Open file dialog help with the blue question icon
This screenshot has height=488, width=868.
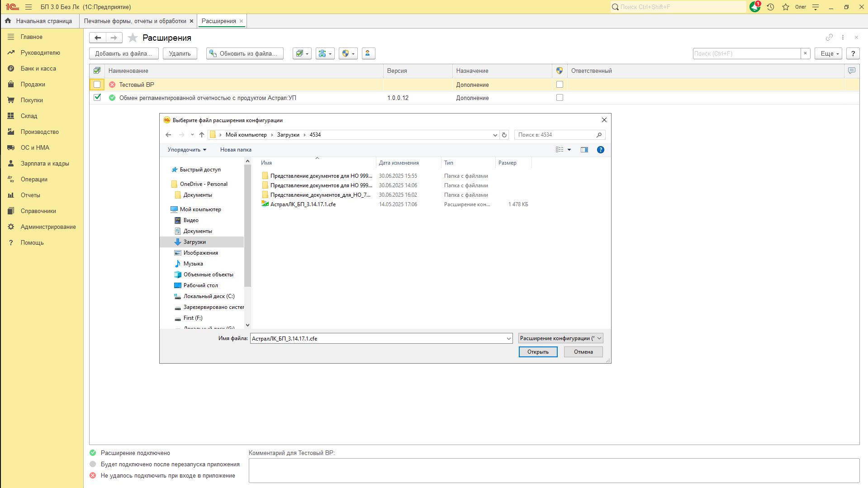601,150
